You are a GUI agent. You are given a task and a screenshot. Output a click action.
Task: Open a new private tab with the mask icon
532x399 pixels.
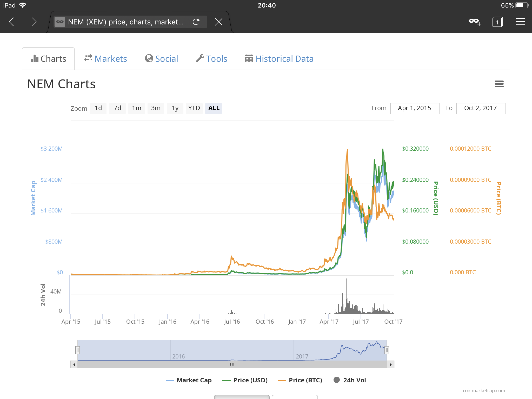tap(475, 22)
